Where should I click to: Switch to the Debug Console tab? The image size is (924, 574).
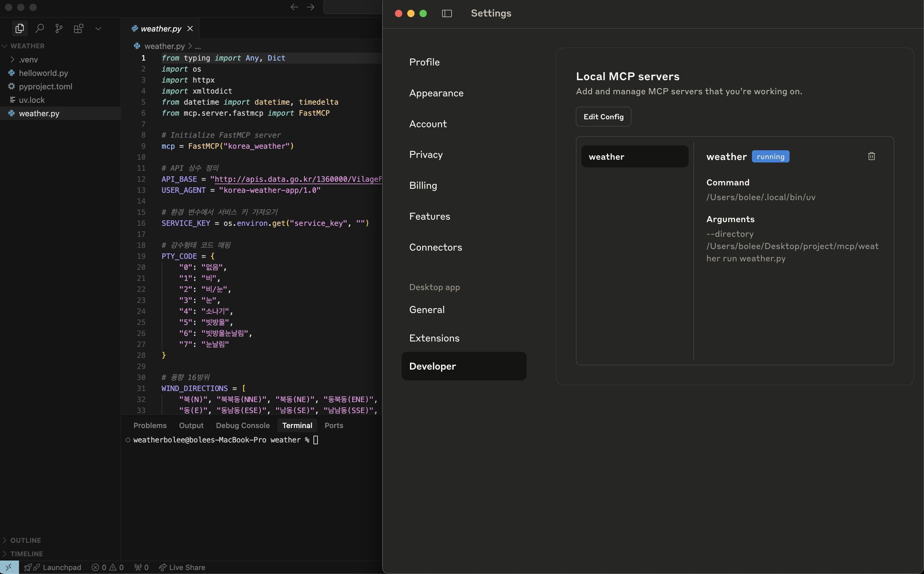[243, 425]
